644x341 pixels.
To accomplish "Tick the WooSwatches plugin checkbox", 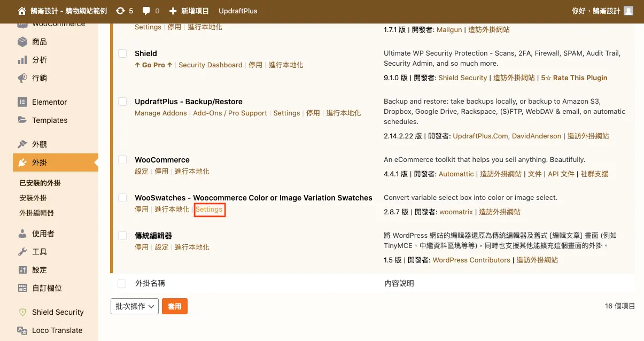I will click(122, 198).
